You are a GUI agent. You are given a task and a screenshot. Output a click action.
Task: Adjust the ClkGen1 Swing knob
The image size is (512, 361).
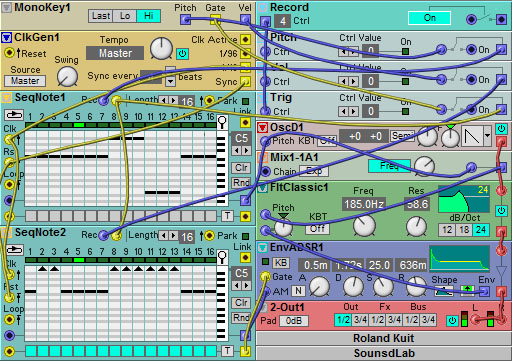click(x=67, y=76)
